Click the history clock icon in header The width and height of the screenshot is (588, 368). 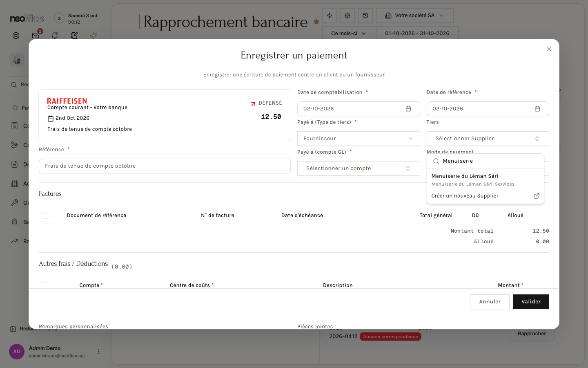tap(365, 16)
